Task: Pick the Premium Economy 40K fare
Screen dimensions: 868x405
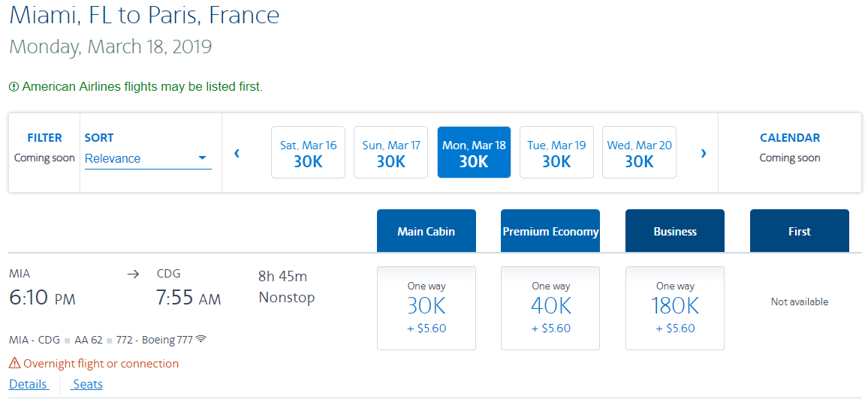Action: pos(550,307)
